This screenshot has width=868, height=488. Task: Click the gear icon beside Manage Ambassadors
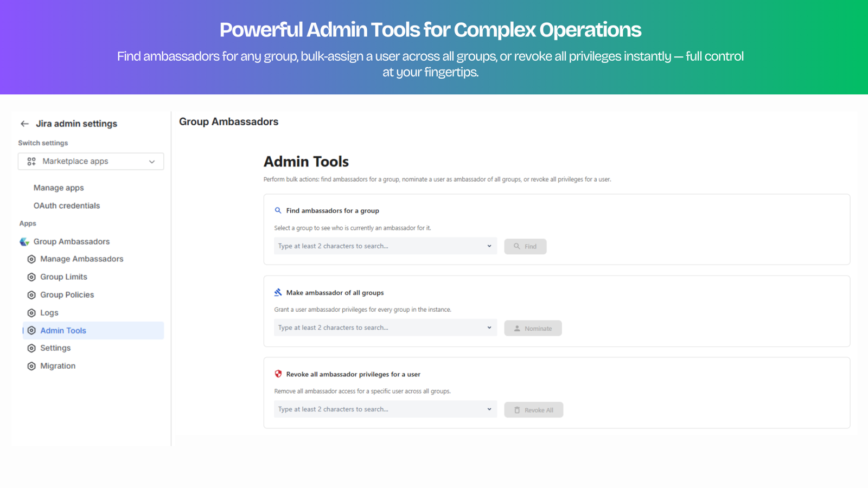(31, 259)
